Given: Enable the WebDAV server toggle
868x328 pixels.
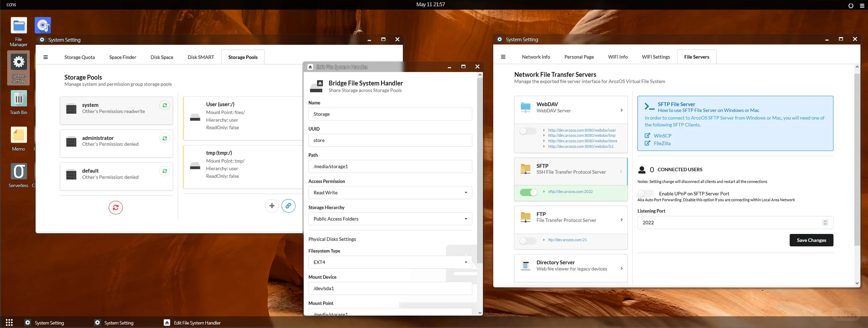Looking at the screenshot, I should point(528,131).
